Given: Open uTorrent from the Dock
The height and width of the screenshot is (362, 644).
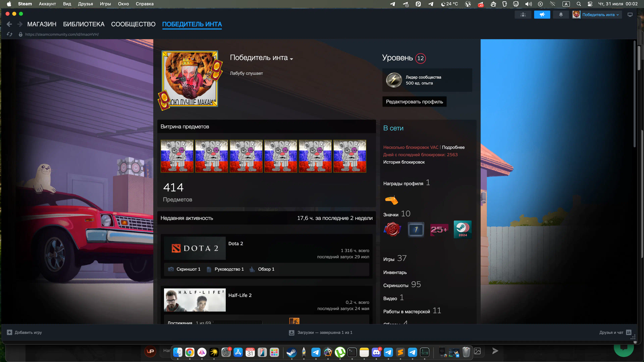Looking at the screenshot, I should [x=340, y=352].
